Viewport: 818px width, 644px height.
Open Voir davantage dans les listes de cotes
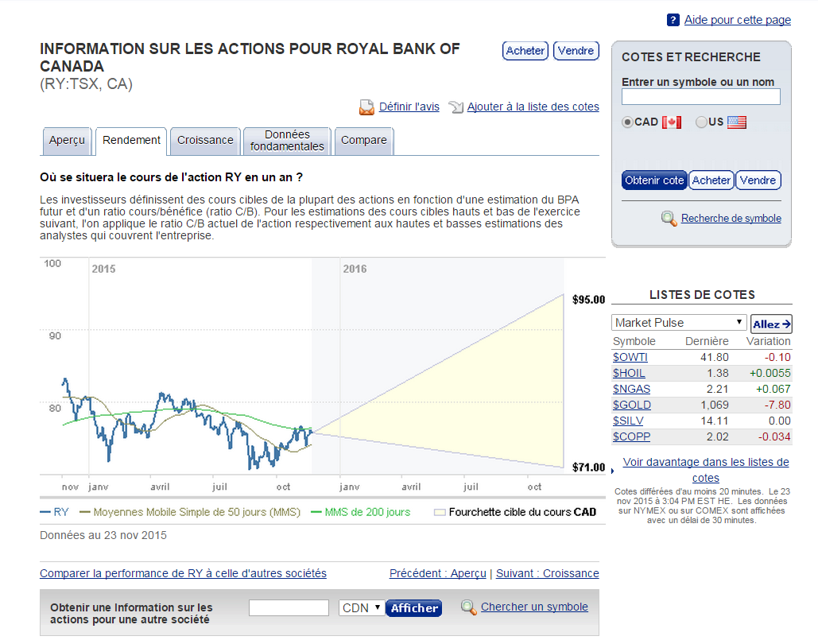pyautogui.click(x=706, y=470)
